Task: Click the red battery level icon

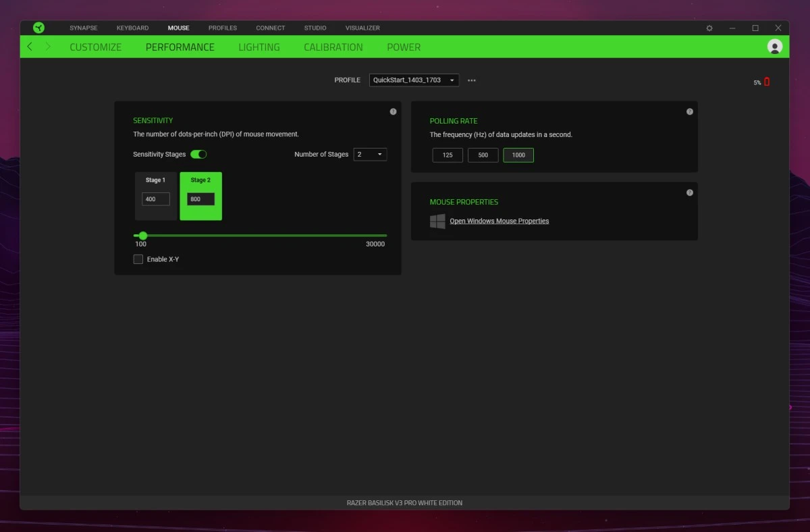Action: tap(767, 82)
